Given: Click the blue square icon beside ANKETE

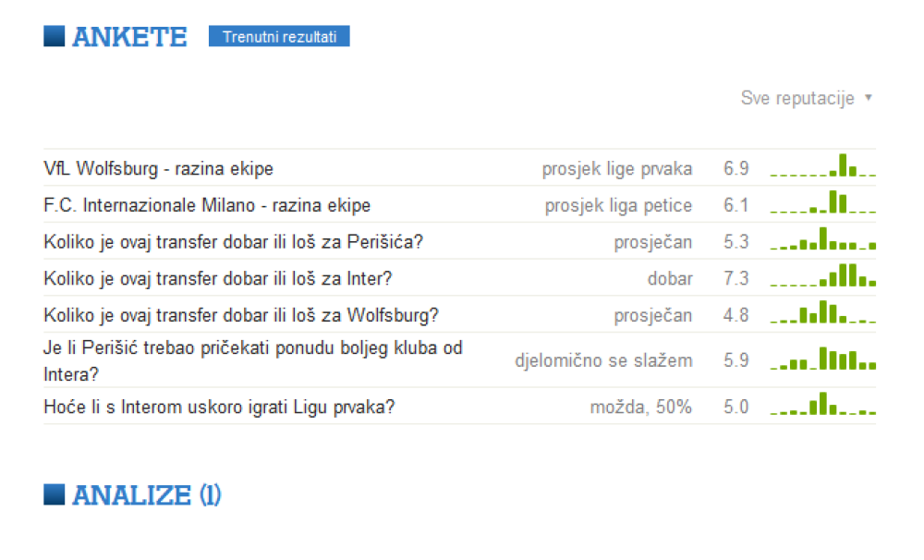Looking at the screenshot, I should [55, 36].
